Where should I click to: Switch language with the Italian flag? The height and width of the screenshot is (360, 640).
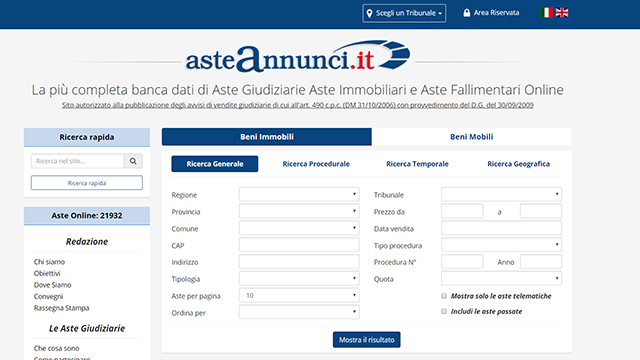click(x=546, y=13)
